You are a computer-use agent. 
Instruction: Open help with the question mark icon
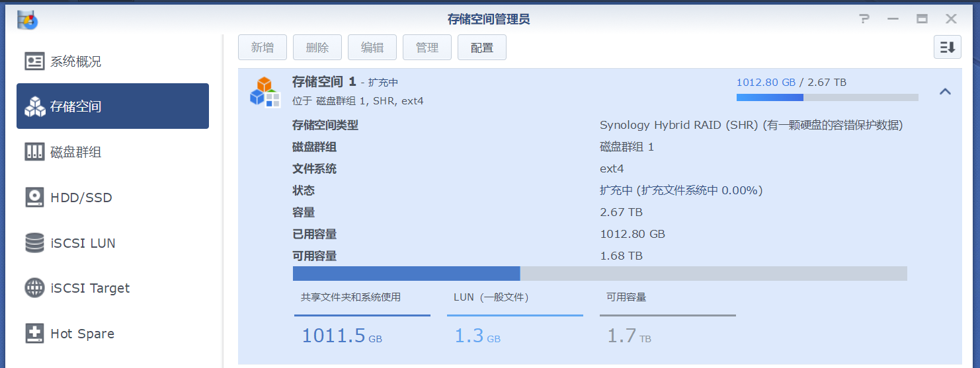point(864,19)
